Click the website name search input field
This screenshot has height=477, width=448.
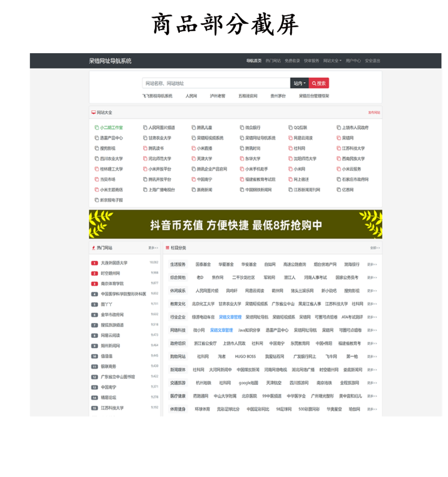coord(216,83)
